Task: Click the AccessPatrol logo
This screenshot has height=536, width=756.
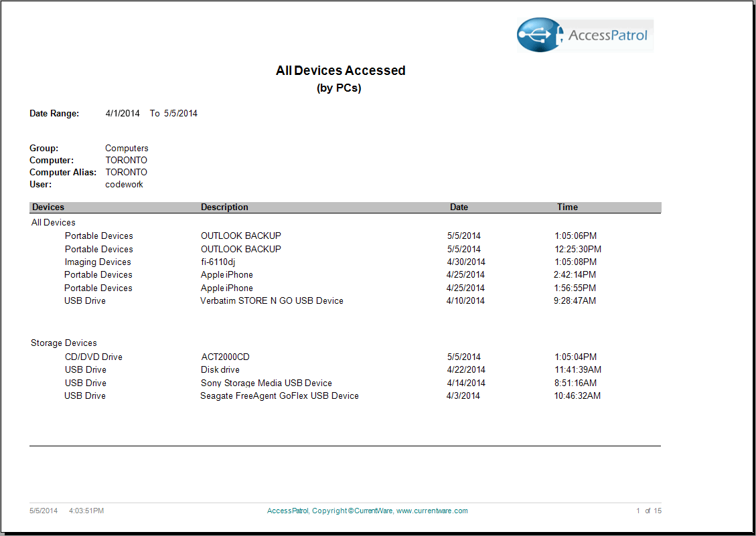Action: click(585, 35)
